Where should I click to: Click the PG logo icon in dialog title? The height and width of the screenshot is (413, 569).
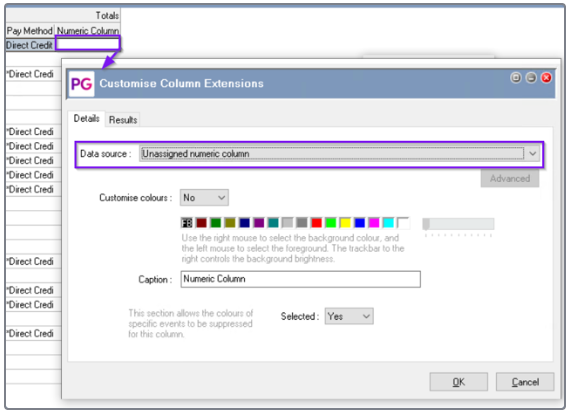[81, 84]
